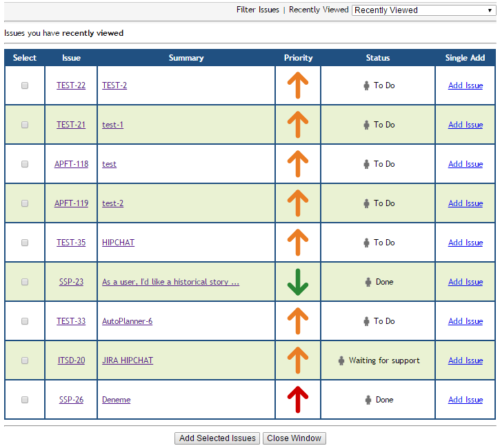Click the red priority arrow for SSP-26
Viewport: 500px width, 448px height.
tap(298, 400)
